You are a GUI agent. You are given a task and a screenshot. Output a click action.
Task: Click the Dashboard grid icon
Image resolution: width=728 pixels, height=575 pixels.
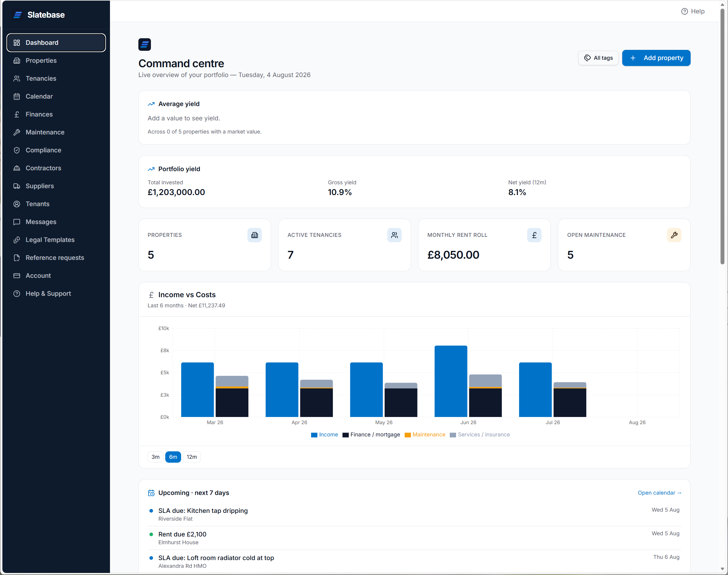click(x=16, y=43)
